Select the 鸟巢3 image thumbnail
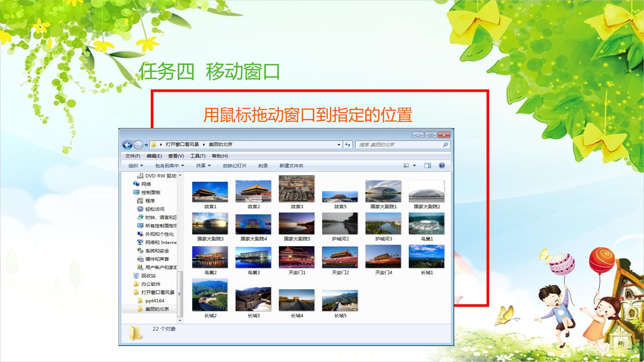 coord(253,257)
